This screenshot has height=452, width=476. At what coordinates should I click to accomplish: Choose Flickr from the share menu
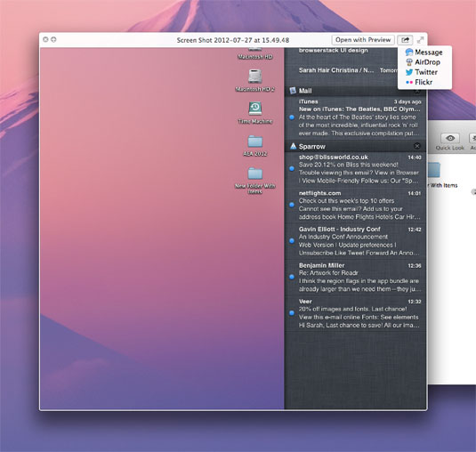(x=424, y=82)
